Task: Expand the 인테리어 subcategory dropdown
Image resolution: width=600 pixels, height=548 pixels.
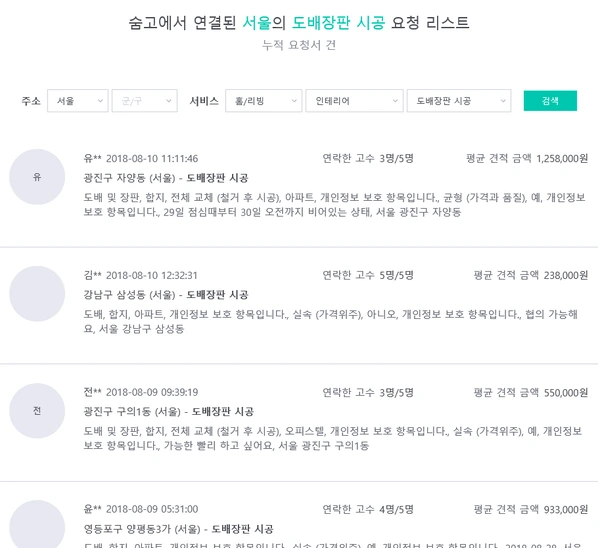Action: click(x=354, y=101)
